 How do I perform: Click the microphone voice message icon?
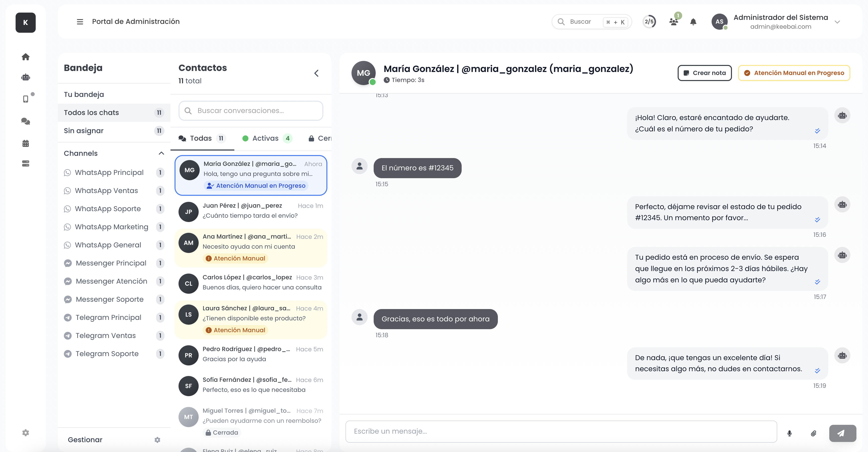789,433
